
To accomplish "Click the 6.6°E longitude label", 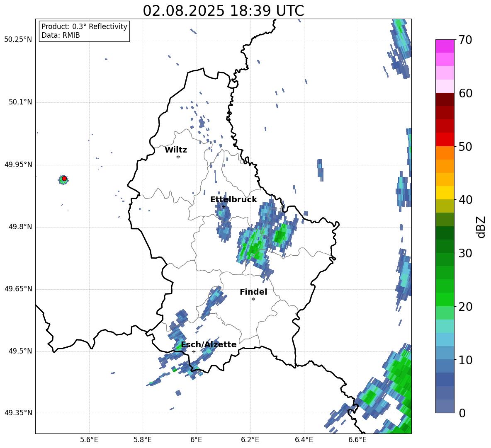I will point(357,440).
